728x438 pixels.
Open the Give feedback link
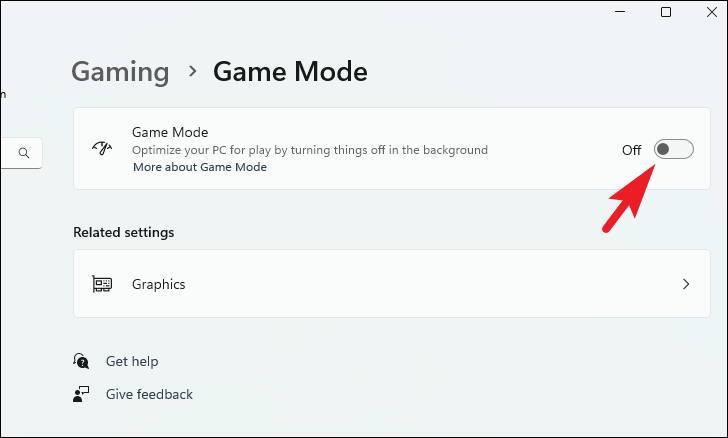tap(149, 394)
